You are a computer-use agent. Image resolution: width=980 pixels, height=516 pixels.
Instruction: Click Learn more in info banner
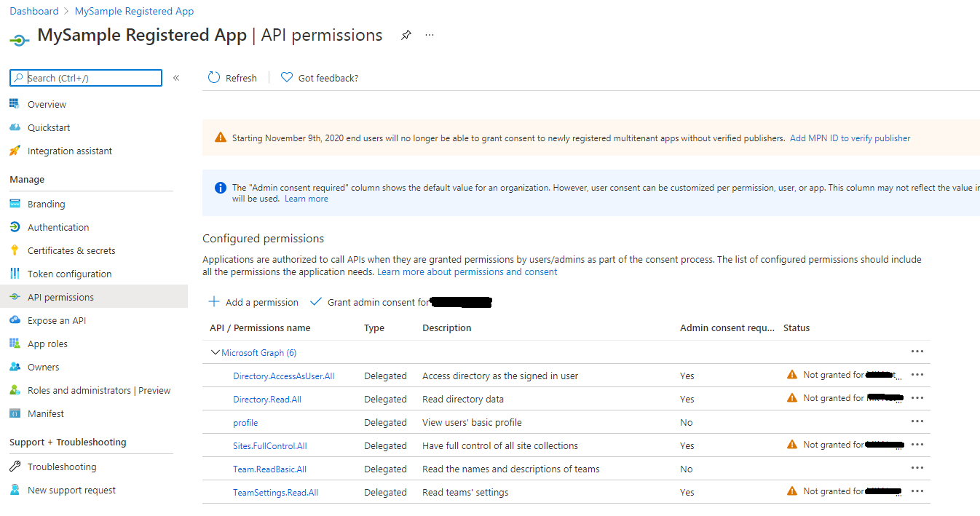pos(306,199)
